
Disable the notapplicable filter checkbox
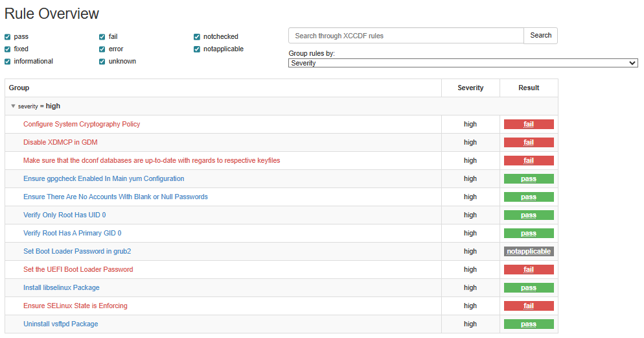pos(198,49)
